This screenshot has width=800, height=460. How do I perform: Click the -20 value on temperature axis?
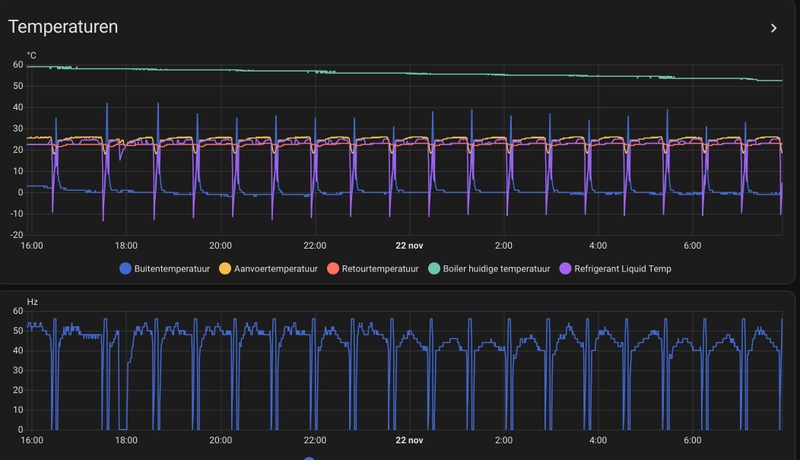[17, 235]
